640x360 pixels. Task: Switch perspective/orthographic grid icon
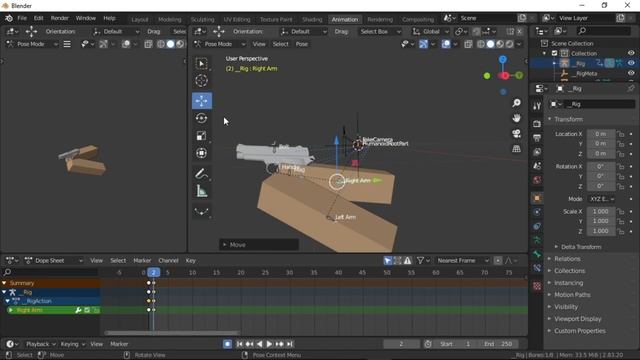[x=516, y=149]
